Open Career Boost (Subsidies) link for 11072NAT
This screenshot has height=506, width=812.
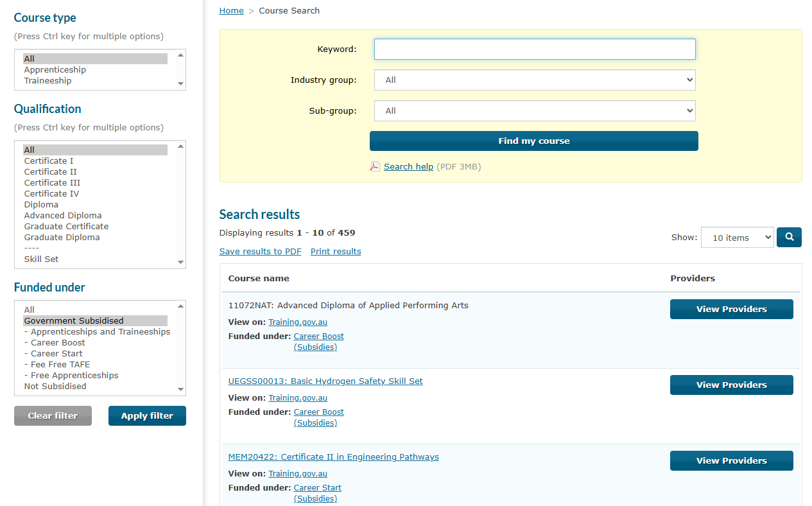(318, 342)
